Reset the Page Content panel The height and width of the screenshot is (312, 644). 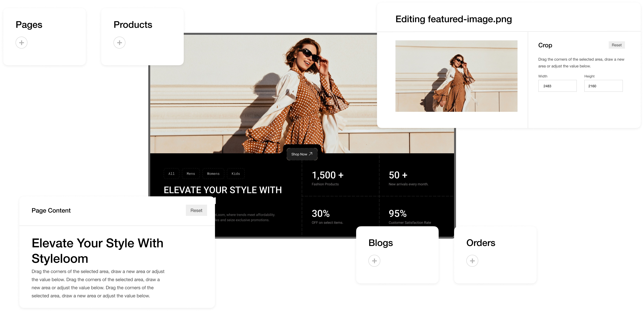(196, 210)
